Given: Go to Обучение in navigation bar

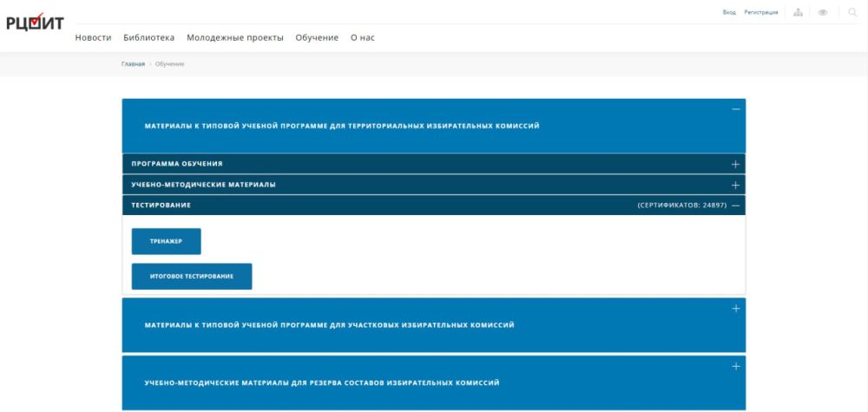Looking at the screenshot, I should (317, 37).
